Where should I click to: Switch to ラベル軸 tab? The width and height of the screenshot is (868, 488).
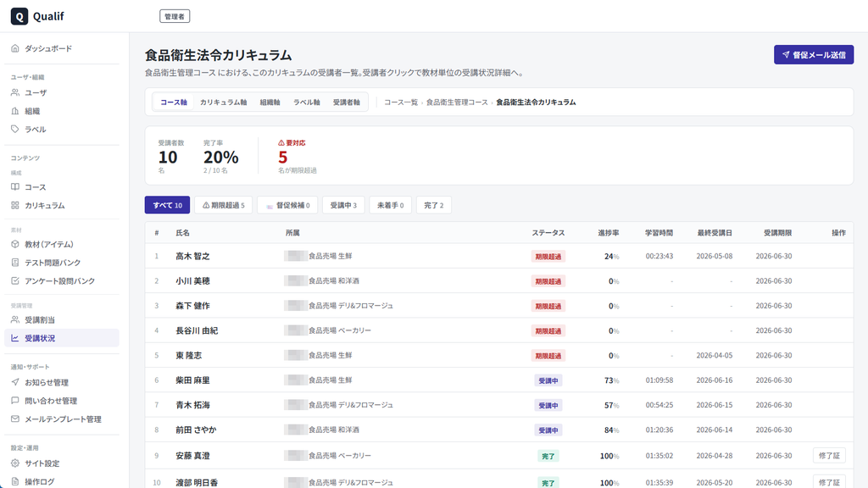coord(306,103)
